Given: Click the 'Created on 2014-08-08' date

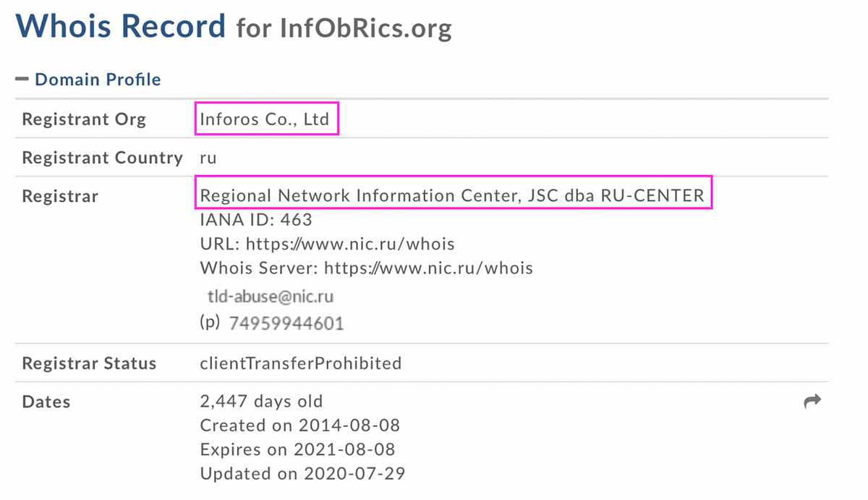Looking at the screenshot, I should pyautogui.click(x=299, y=425).
